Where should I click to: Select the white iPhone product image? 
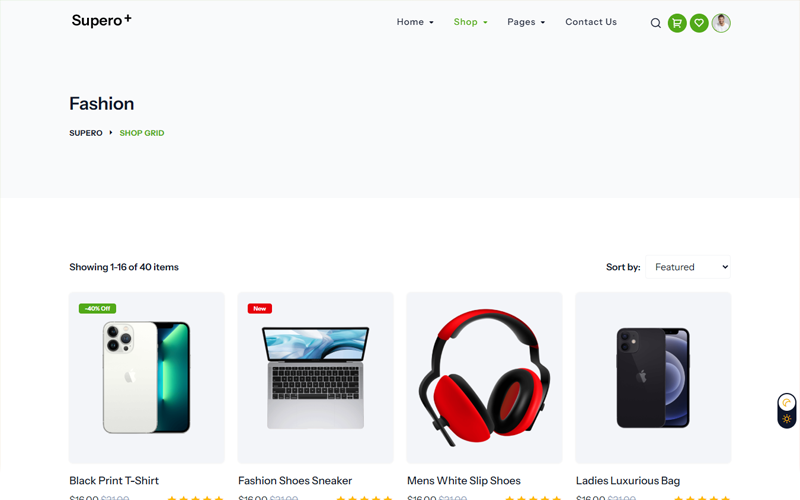[146, 378]
